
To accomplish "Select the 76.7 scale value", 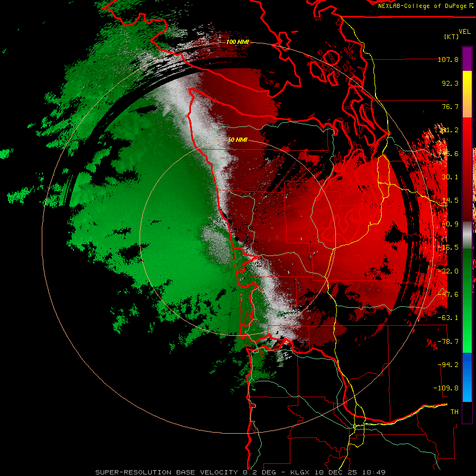I will tap(450, 106).
